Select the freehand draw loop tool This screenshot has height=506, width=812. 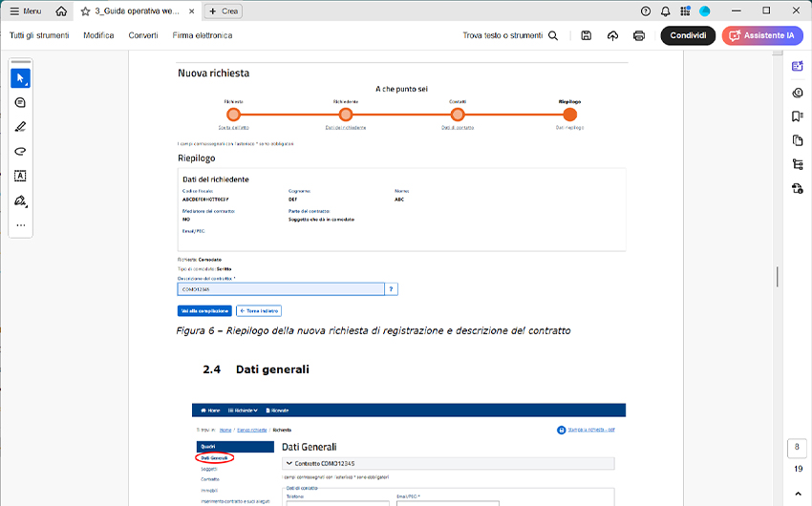[x=20, y=152]
